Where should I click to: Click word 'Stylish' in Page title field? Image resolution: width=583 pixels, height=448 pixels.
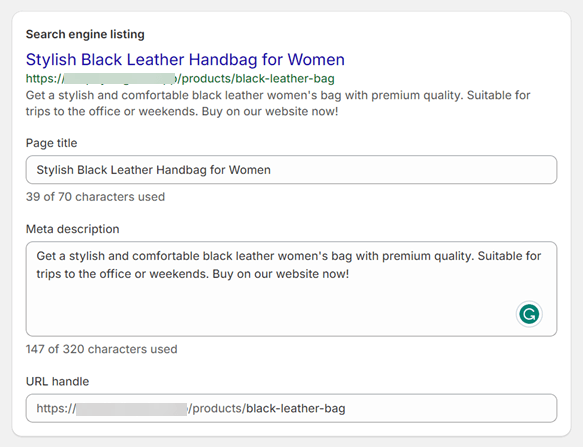tap(55, 170)
